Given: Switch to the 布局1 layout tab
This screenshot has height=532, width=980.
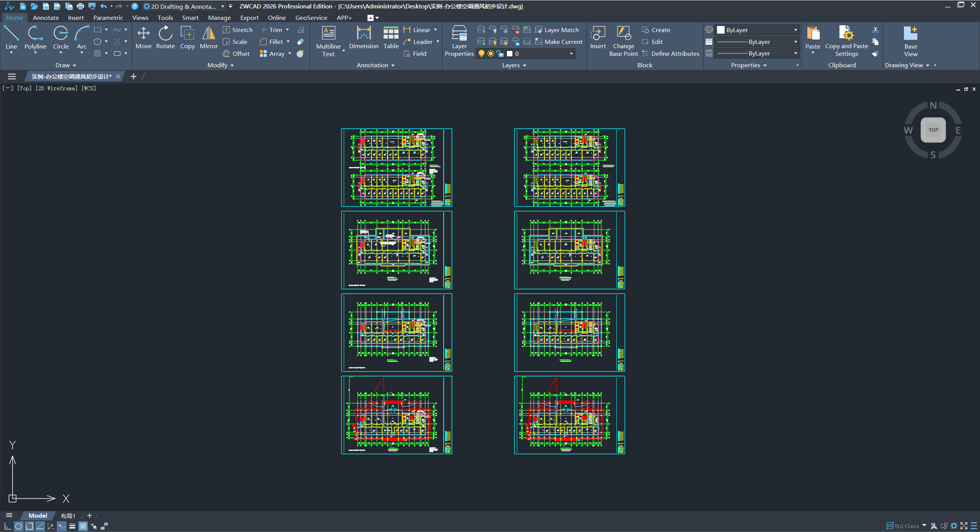Looking at the screenshot, I should click(68, 515).
